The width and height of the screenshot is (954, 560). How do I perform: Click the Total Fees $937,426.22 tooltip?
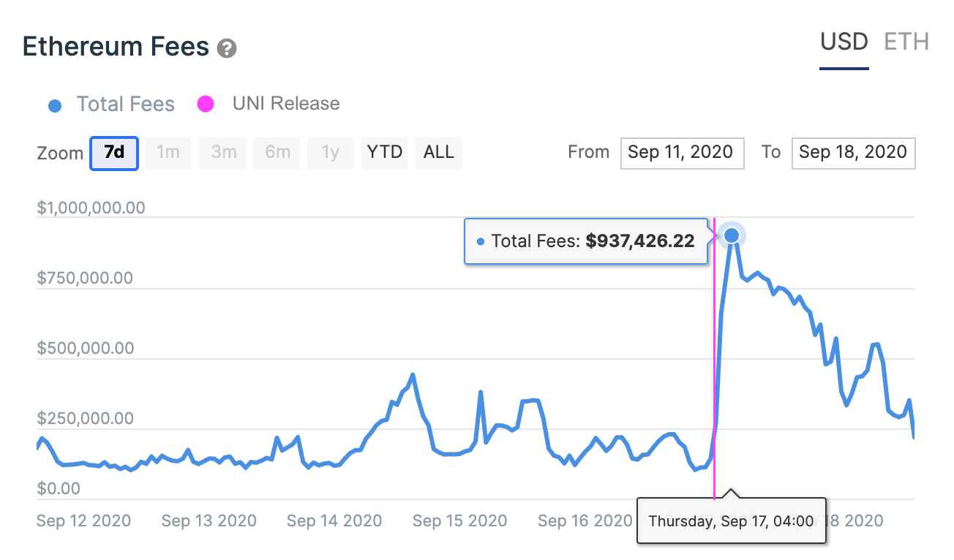pos(586,241)
